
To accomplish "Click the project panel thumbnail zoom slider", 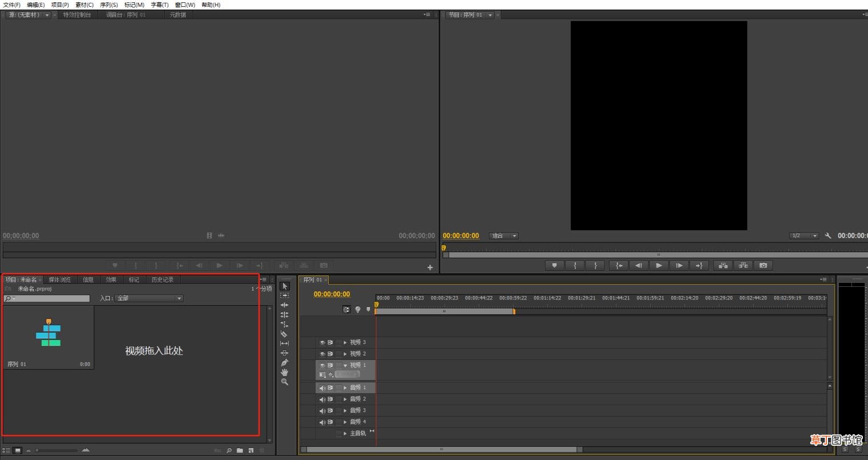I will click(56, 450).
